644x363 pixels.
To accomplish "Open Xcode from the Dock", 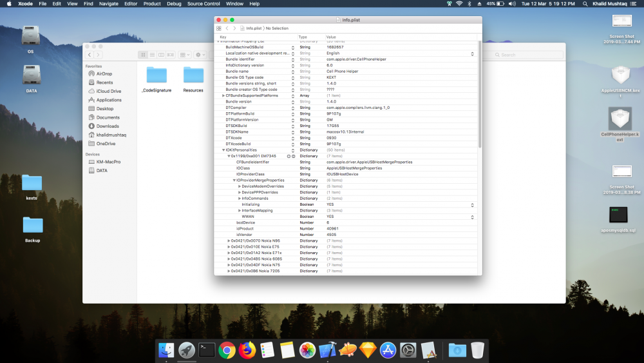I will coord(327,350).
